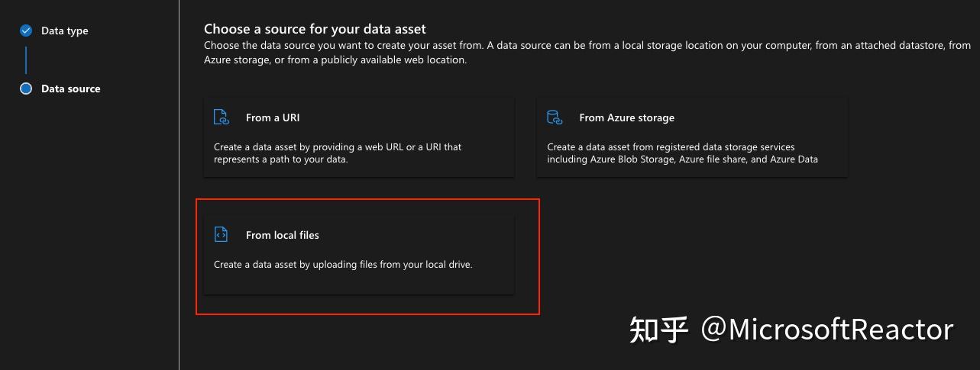980x370 pixels.
Task: Choose the From local files card title
Action: point(283,235)
